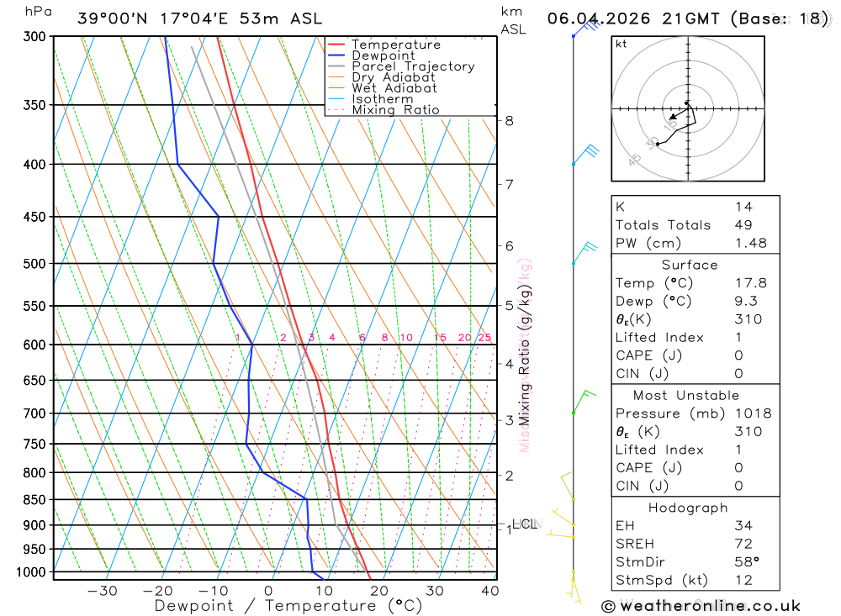This screenshot has width=841, height=616.
Task: Click the blue Dewpoint line sample in the legend
Action: coord(336,55)
